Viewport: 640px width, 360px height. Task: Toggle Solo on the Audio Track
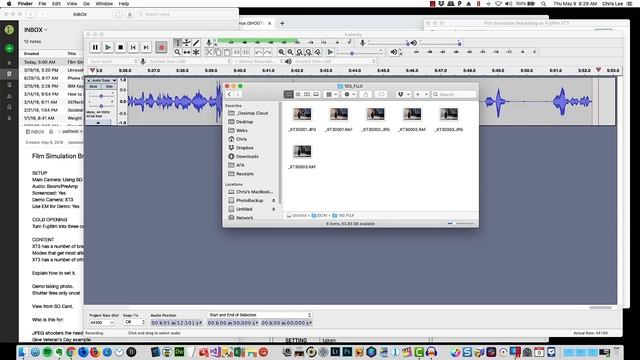pyautogui.click(x=109, y=87)
